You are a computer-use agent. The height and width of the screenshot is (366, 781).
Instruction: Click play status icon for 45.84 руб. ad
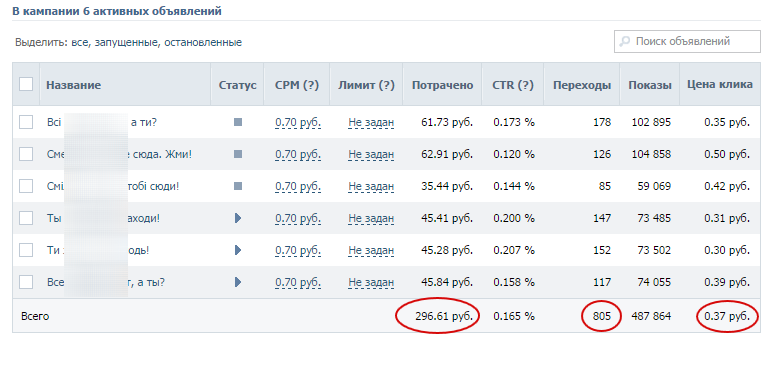tap(238, 282)
